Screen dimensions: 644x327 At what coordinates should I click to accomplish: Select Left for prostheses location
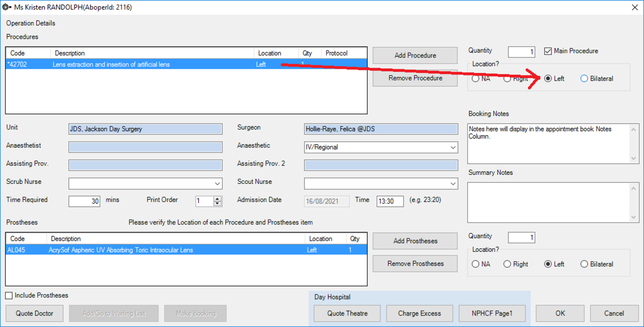548,264
